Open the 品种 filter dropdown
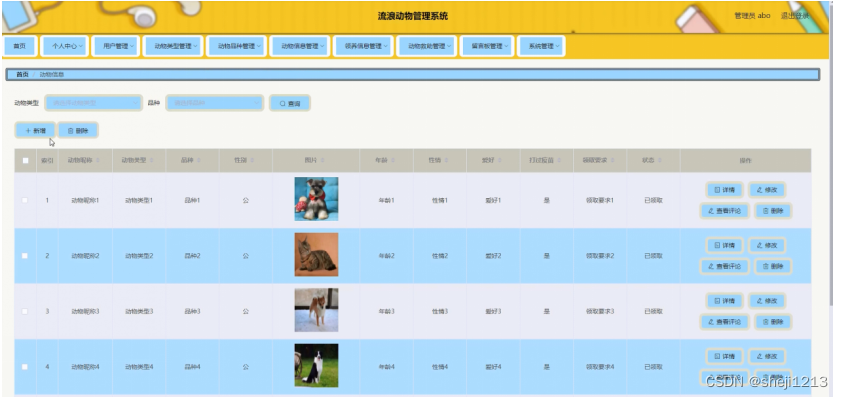The image size is (843, 399). pos(215,103)
